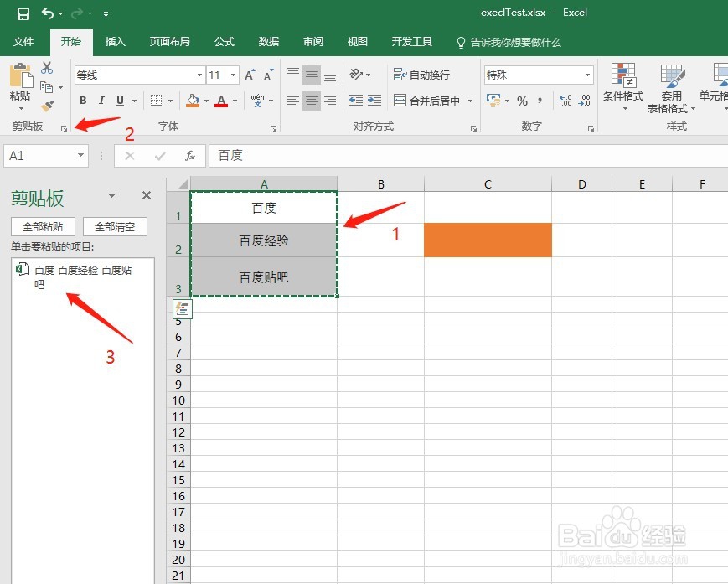Toggle Top Align
Image resolution: width=728 pixels, height=584 pixels.
click(293, 74)
